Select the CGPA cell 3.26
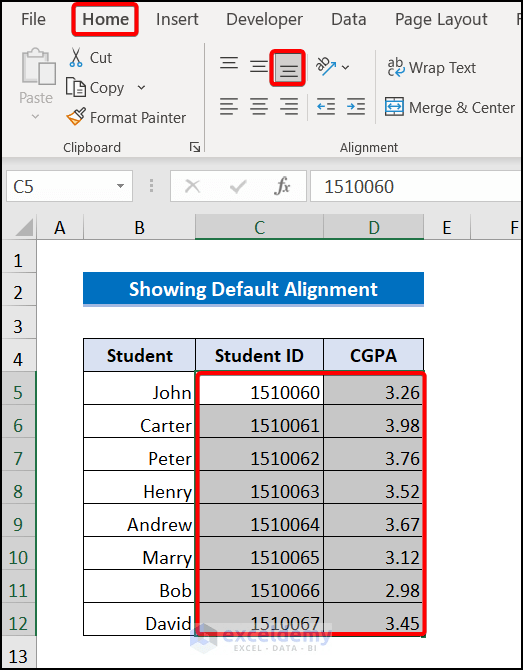The height and width of the screenshot is (670, 523). 373,388
